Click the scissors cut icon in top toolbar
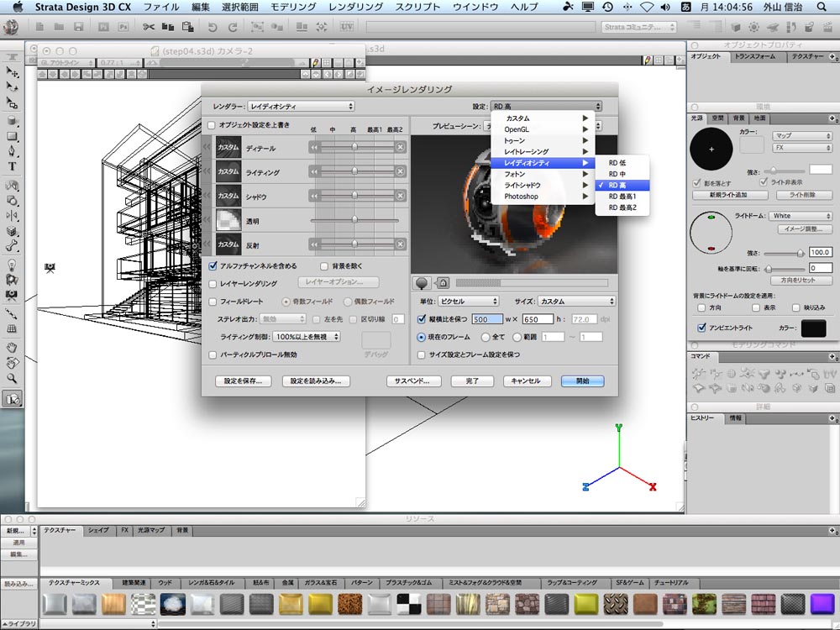840x630 pixels. pos(149,27)
